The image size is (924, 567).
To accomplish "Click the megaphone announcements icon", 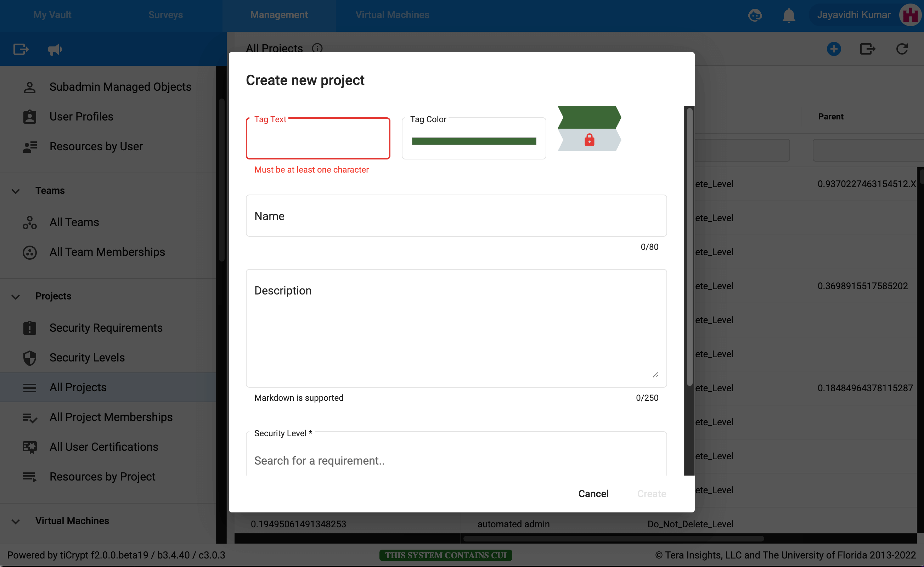I will coord(55,49).
